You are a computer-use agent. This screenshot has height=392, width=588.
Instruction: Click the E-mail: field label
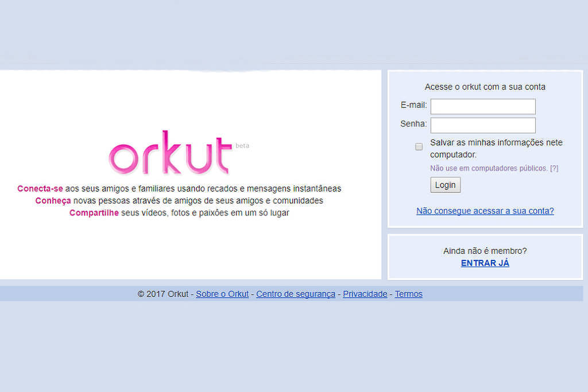point(413,105)
